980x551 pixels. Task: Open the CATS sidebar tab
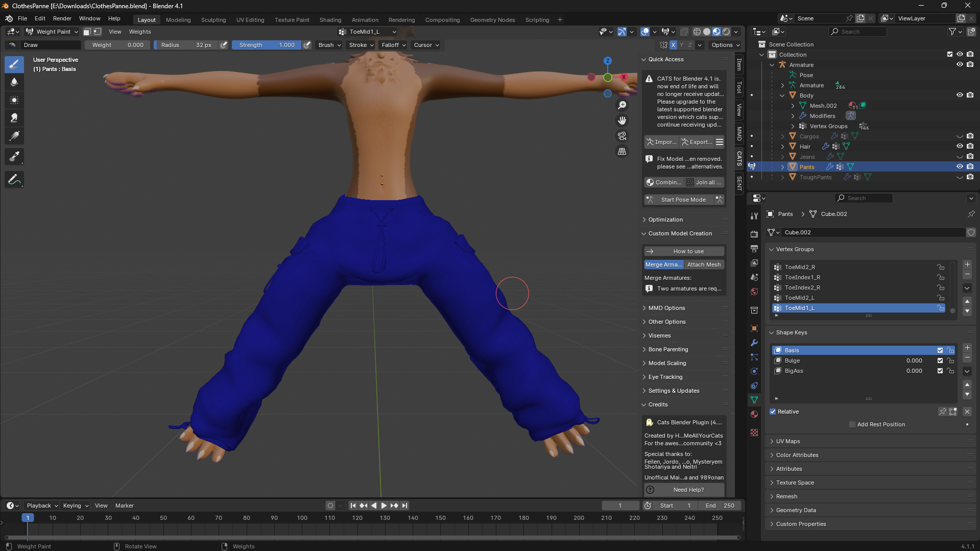[739, 158]
